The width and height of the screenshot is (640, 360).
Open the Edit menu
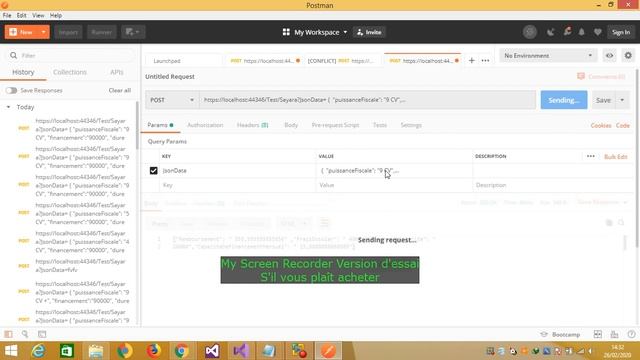coord(21,16)
